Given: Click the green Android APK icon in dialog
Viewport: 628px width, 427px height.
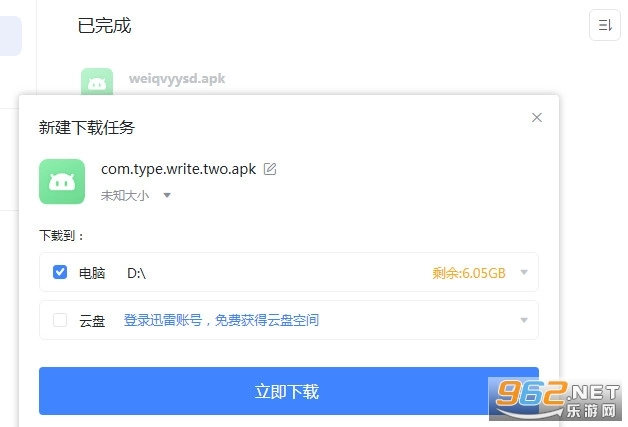Looking at the screenshot, I should pyautogui.click(x=62, y=181).
